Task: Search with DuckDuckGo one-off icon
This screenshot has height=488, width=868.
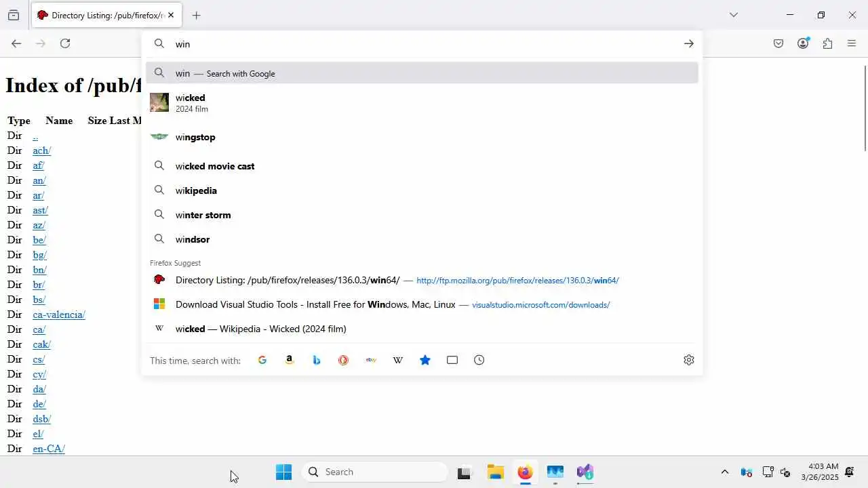Action: point(344,360)
